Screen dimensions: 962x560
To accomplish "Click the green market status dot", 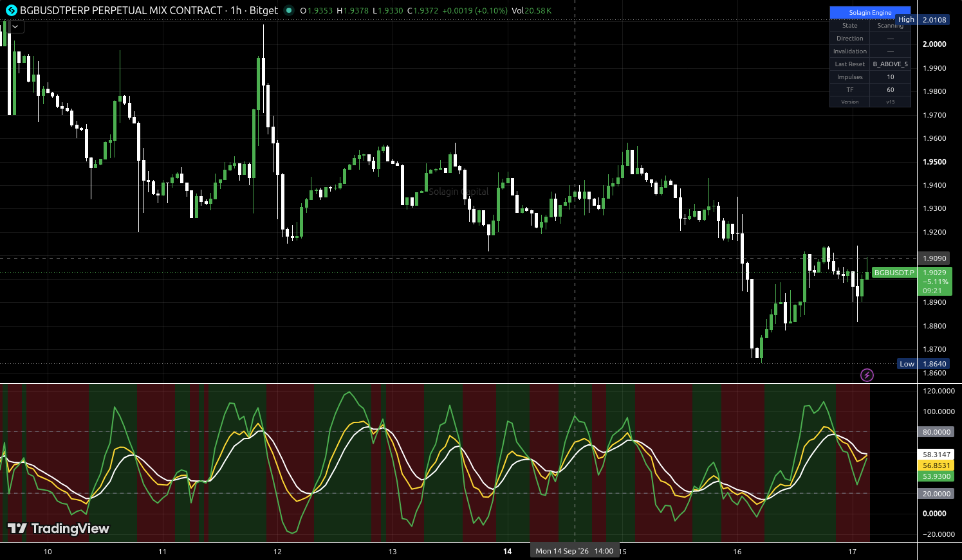I will (x=288, y=10).
